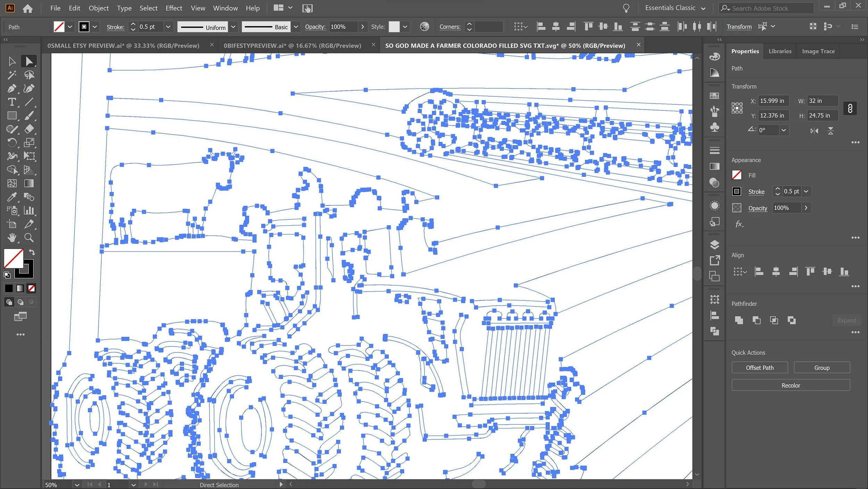The image size is (868, 489).
Task: Choose the Magic Wand tool
Action: click(11, 75)
